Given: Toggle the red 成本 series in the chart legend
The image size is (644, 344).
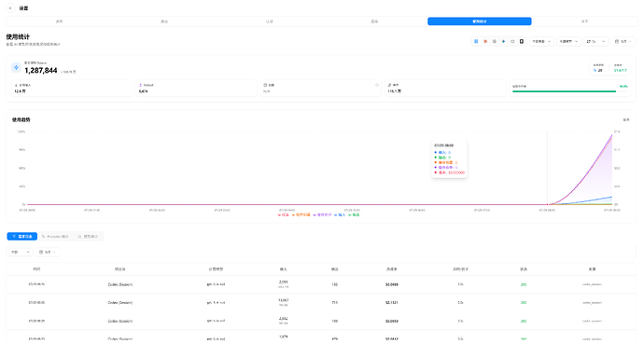Looking at the screenshot, I should (284, 214).
